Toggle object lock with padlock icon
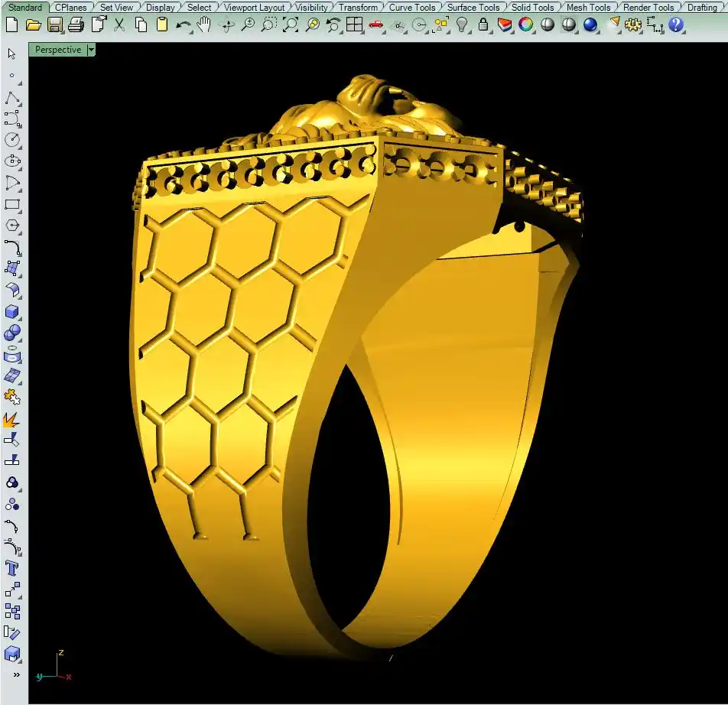 tap(483, 24)
